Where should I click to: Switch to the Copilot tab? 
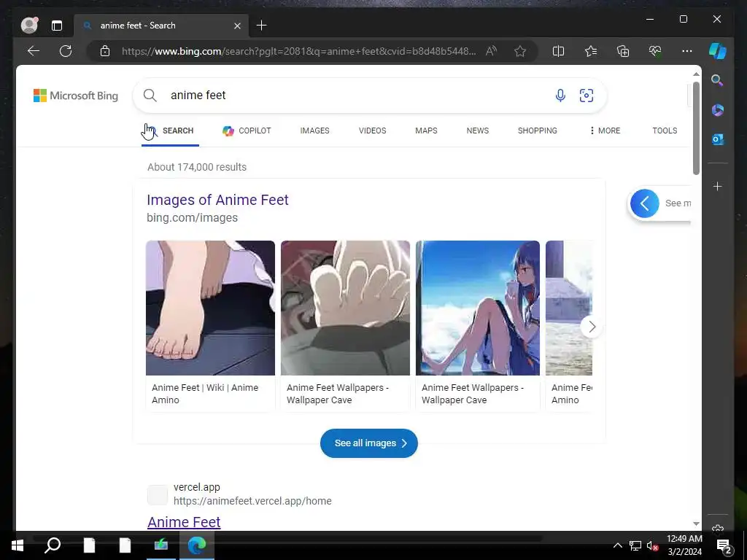click(247, 131)
